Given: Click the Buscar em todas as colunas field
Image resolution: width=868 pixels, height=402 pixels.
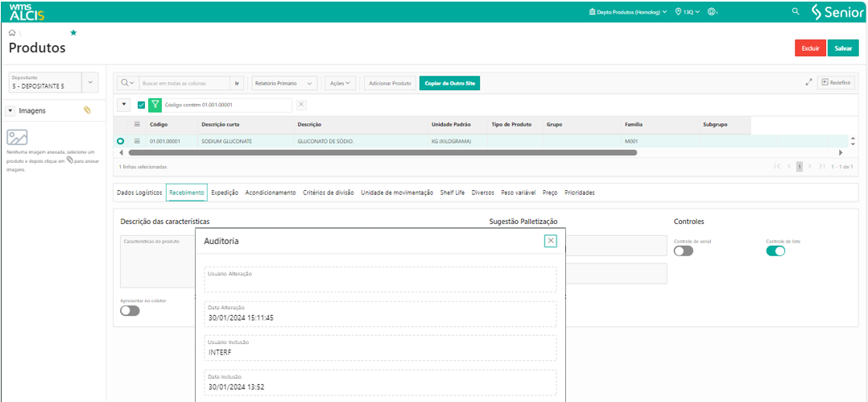Looking at the screenshot, I should click(x=184, y=83).
